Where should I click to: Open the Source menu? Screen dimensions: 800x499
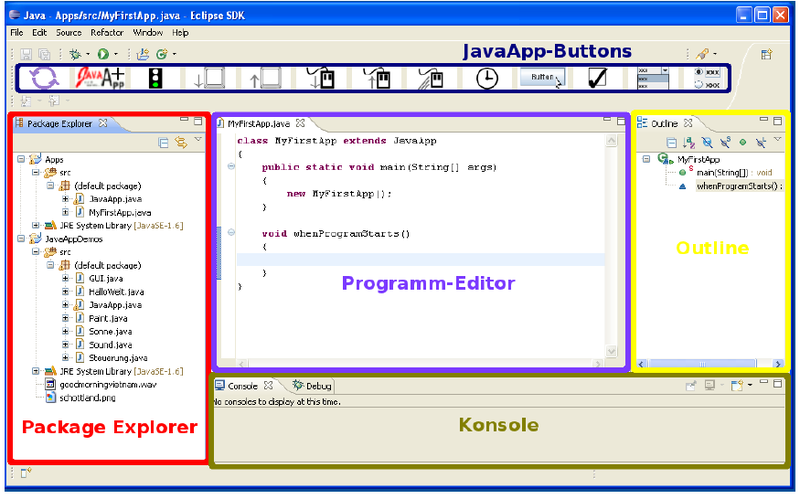pos(69,33)
